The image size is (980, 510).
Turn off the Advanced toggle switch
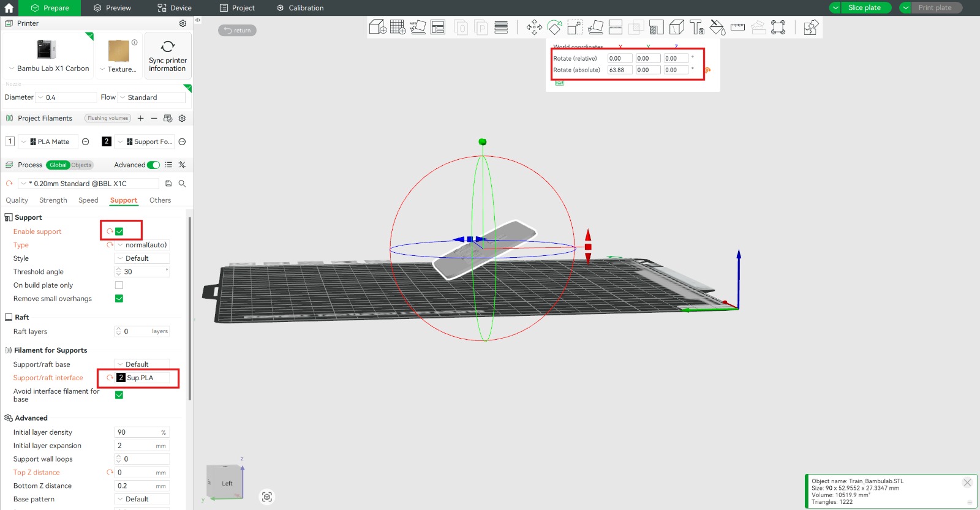click(153, 165)
